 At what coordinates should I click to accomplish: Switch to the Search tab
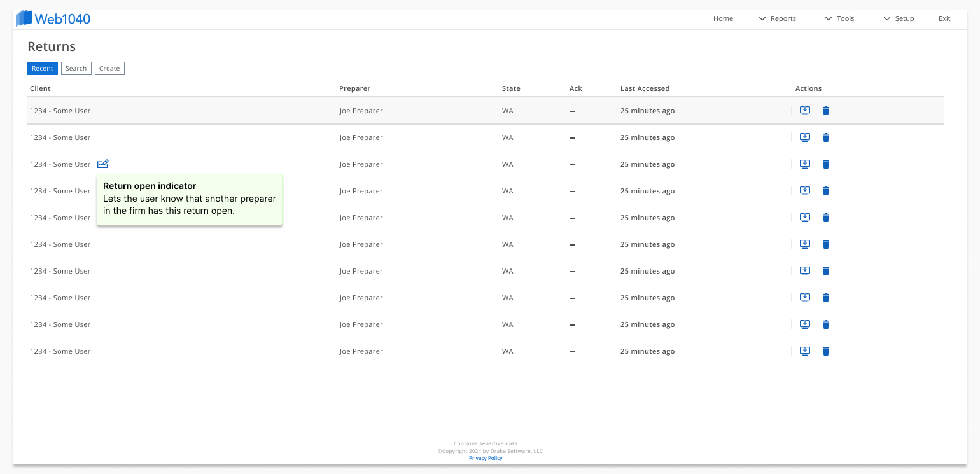click(x=76, y=68)
